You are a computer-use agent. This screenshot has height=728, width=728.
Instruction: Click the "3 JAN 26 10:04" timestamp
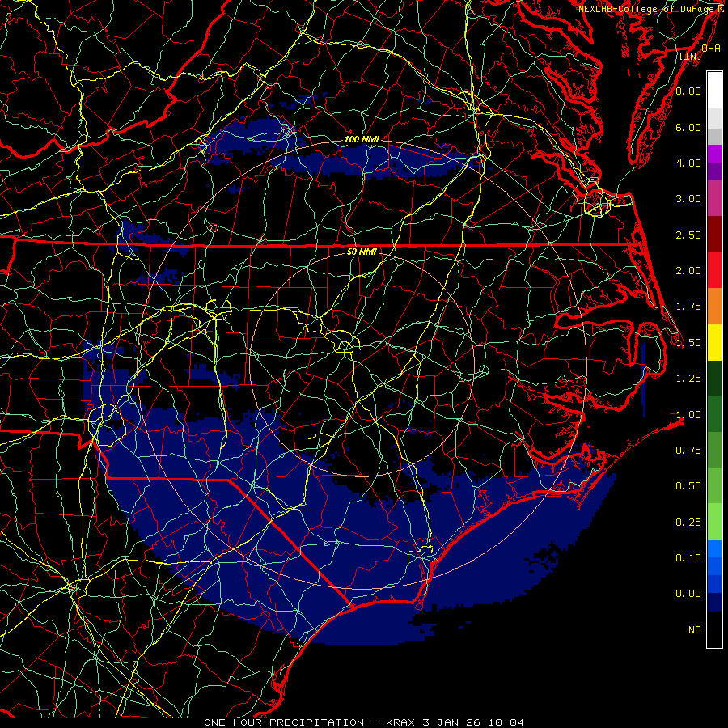pyautogui.click(x=473, y=722)
